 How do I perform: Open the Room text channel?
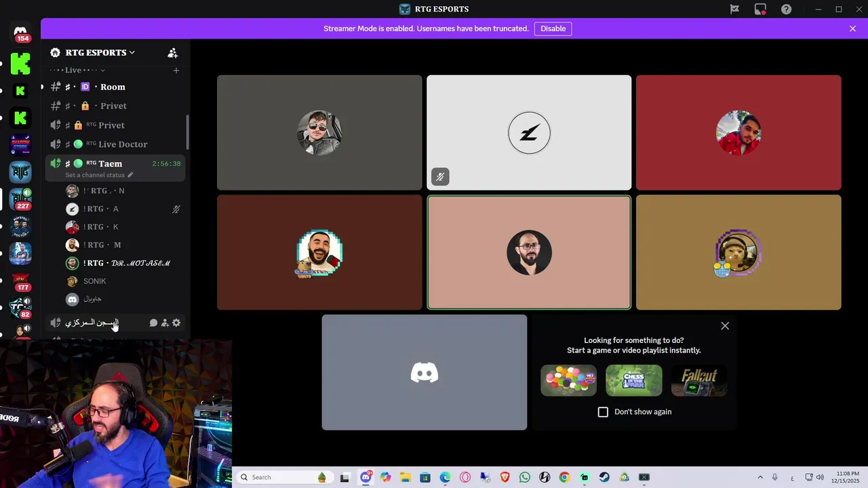pyautogui.click(x=115, y=87)
